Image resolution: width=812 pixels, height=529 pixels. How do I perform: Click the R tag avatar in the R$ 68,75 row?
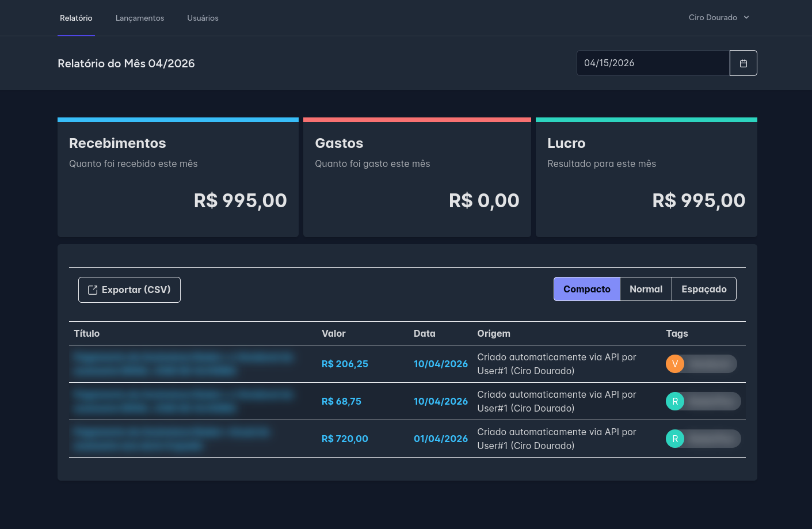click(x=675, y=401)
